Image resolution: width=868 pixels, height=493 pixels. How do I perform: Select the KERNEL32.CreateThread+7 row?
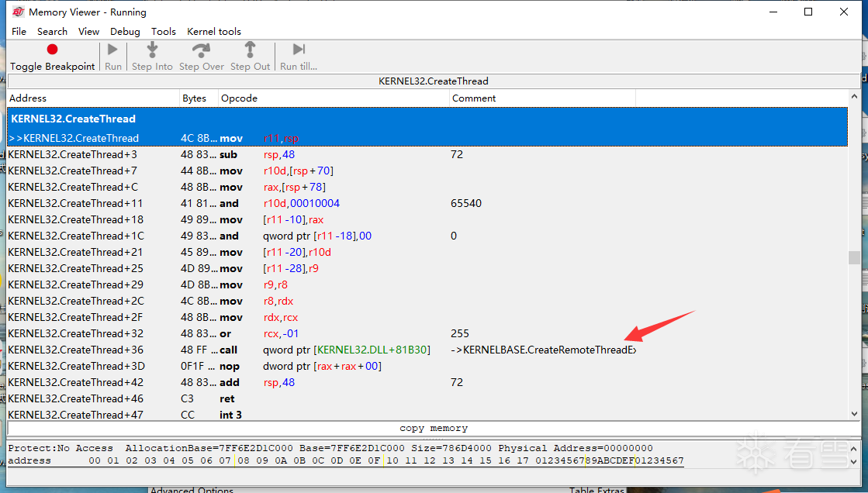[x=427, y=171]
